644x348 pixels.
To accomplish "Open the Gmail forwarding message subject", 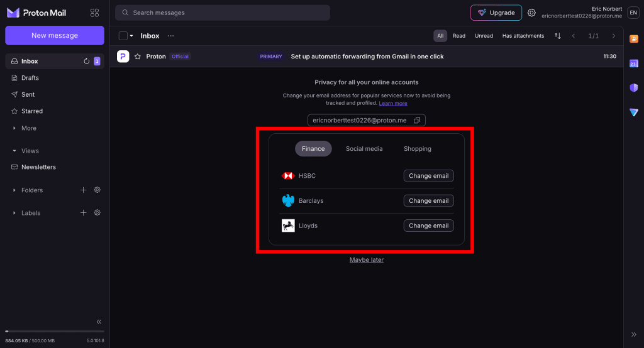I will point(367,57).
